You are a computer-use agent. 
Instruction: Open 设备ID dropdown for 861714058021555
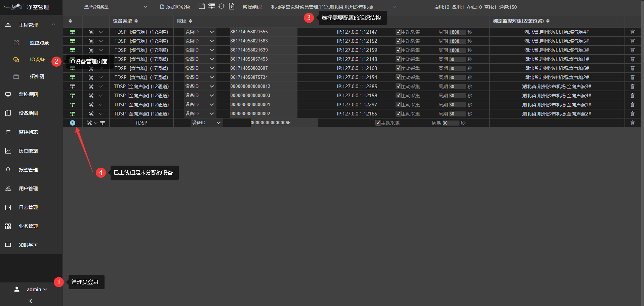200,32
